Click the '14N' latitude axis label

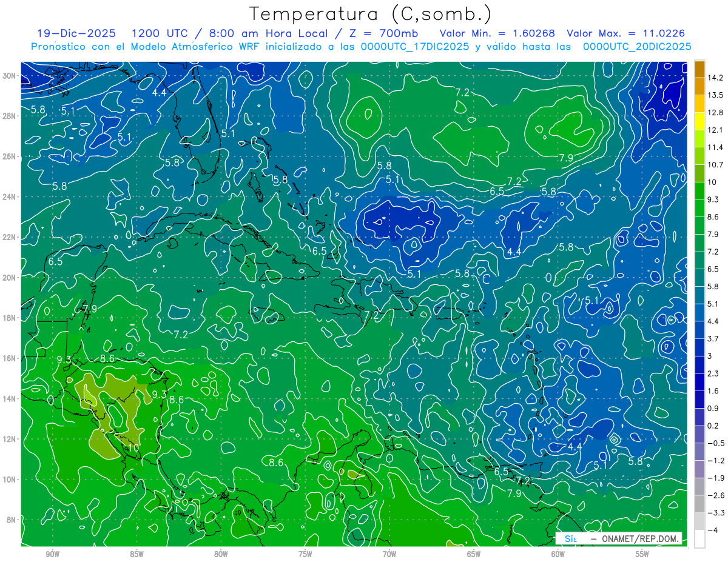10,399
